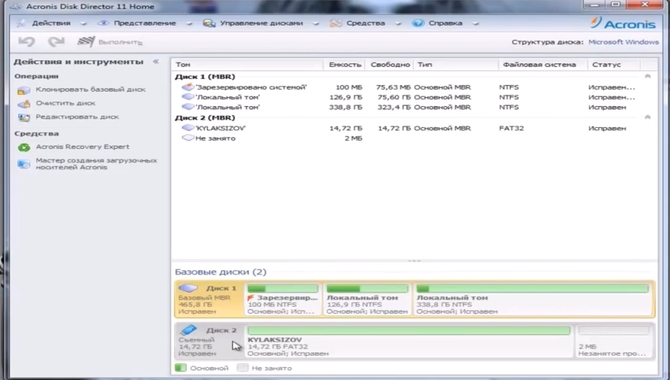The width and height of the screenshot is (670, 380).
Task: Click the Управление дисками menu icon
Action: pyautogui.click(x=209, y=23)
